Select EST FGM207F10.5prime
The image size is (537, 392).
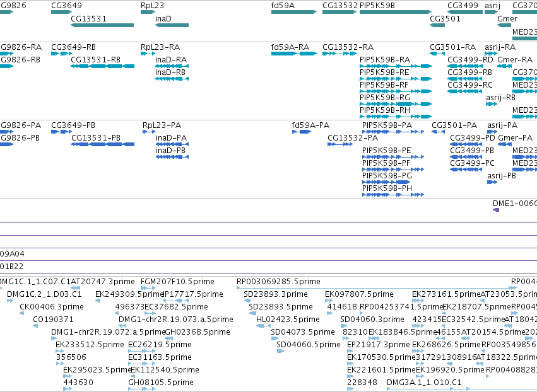coord(148,288)
